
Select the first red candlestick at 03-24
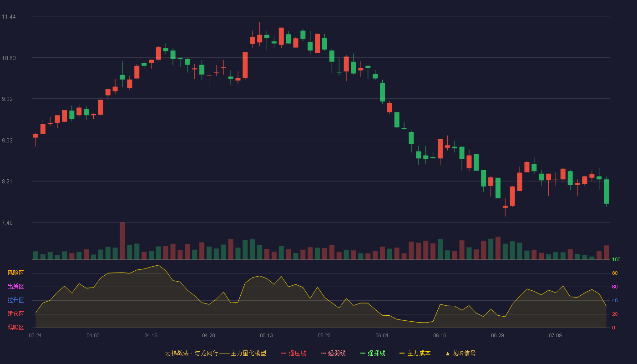coord(35,136)
